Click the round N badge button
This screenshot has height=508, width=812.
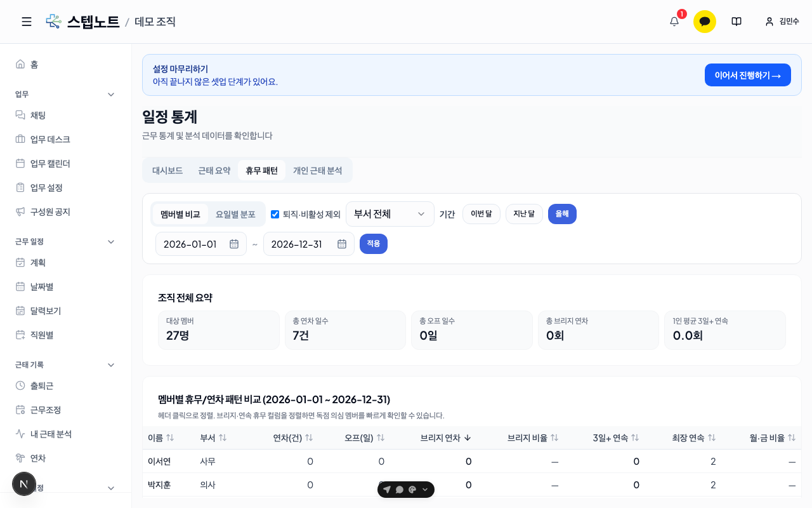pyautogui.click(x=24, y=484)
